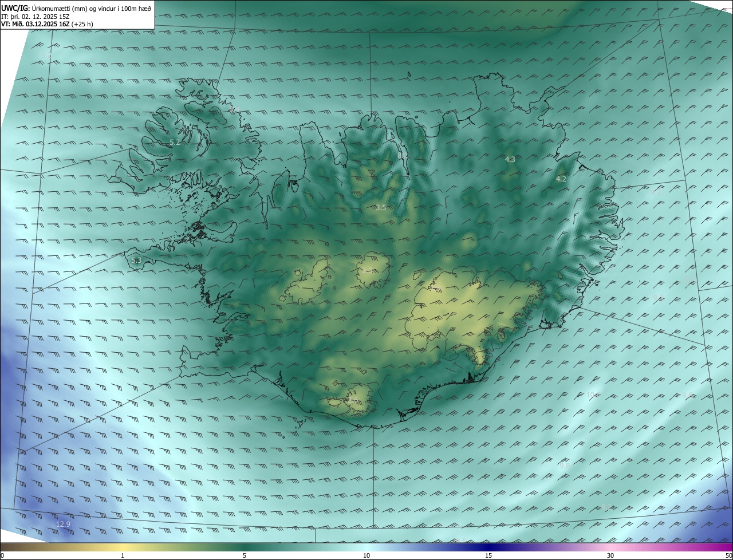
Task: Click the colorbar tick label 15
Action: tap(488, 555)
